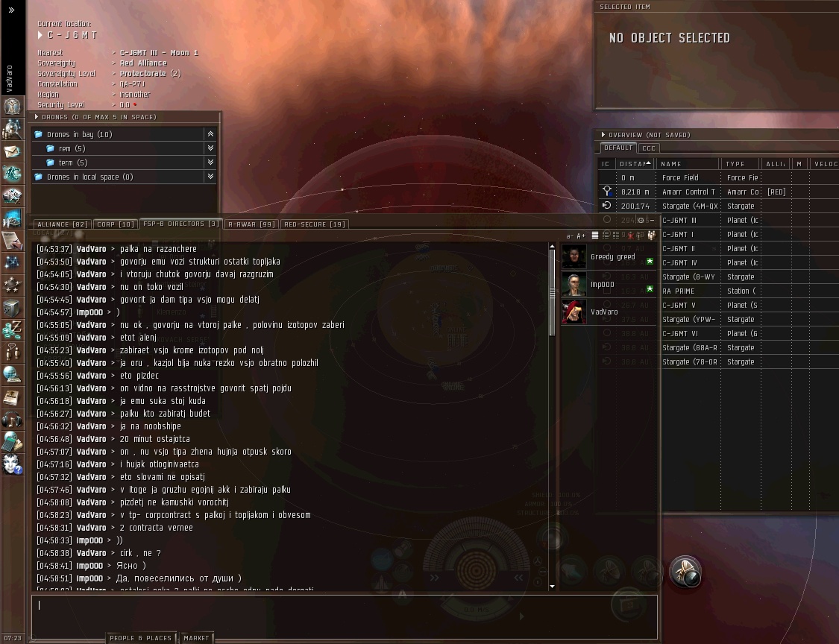Sort overview by Type column header
This screenshot has height=644, width=839.
coord(740,164)
